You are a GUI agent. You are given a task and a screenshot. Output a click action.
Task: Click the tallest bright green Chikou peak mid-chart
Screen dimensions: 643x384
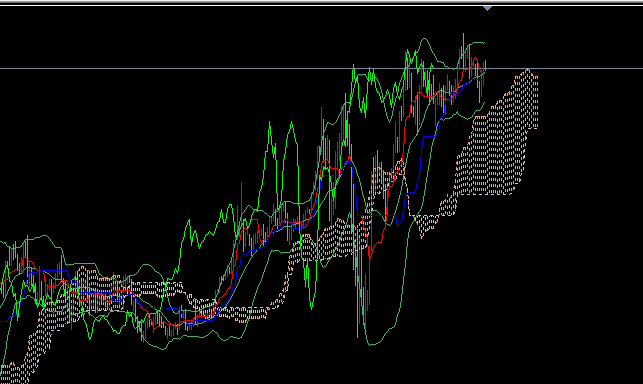pyautogui.click(x=292, y=123)
